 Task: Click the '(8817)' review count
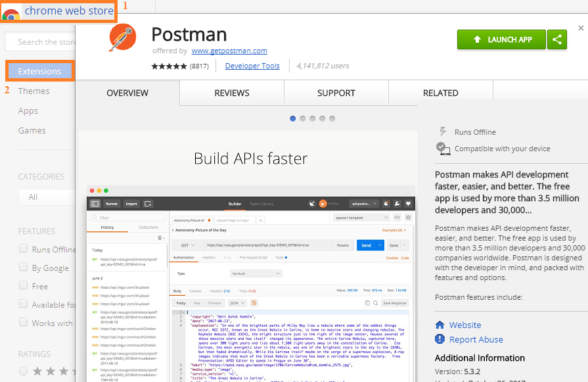[x=199, y=66]
